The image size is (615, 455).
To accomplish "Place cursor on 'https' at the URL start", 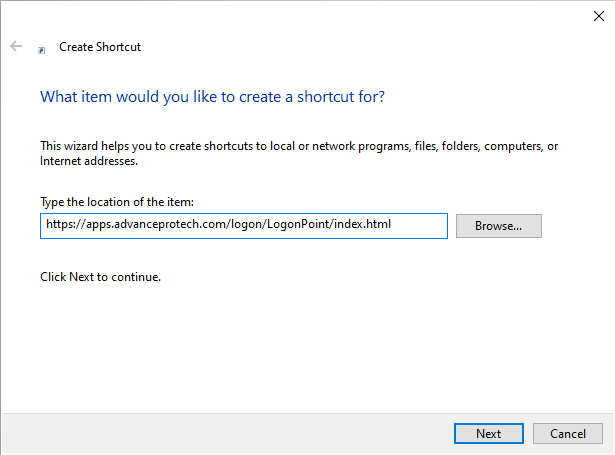I will [59, 225].
